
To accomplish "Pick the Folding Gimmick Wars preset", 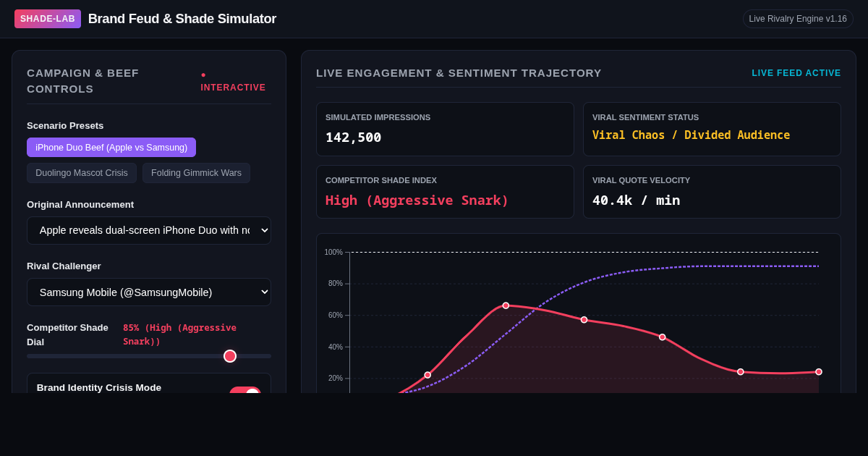I will 196,173.
